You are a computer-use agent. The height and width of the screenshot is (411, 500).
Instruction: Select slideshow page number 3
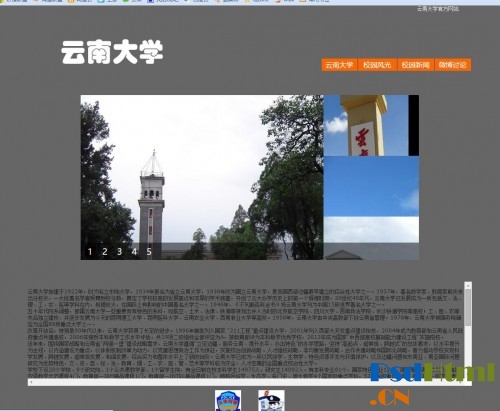coord(119,251)
